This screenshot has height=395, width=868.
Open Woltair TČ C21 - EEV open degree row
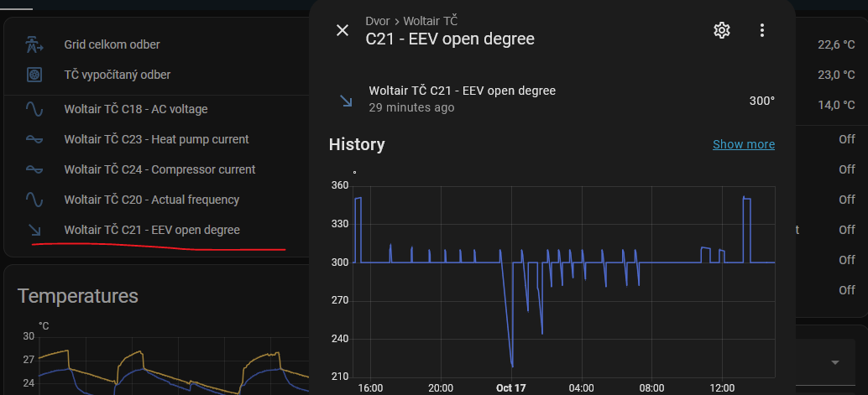[152, 230]
